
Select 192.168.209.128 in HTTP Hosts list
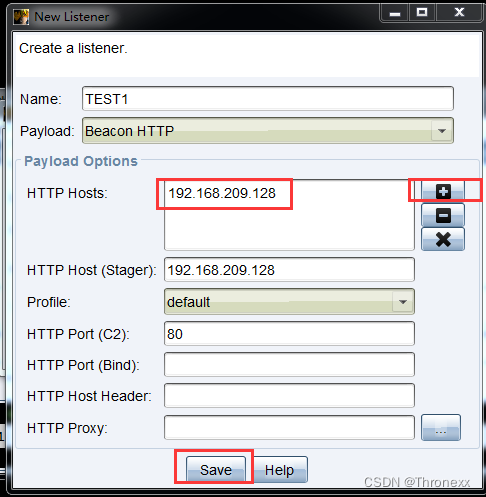coord(222,193)
